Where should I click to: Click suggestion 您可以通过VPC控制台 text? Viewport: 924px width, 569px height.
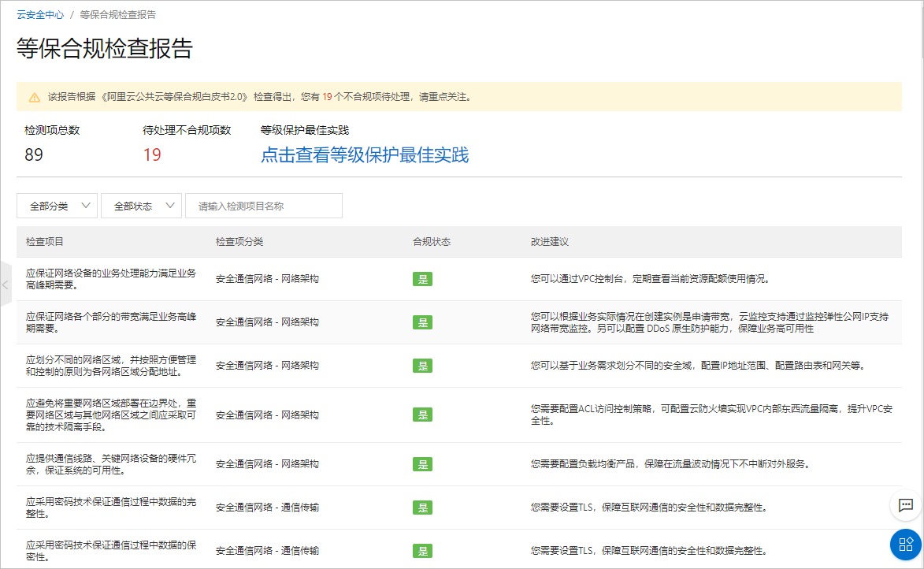tap(650, 279)
